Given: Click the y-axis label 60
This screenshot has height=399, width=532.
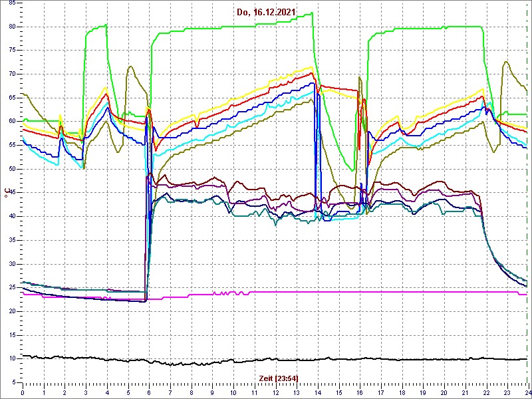Looking at the screenshot, I should tap(12, 122).
